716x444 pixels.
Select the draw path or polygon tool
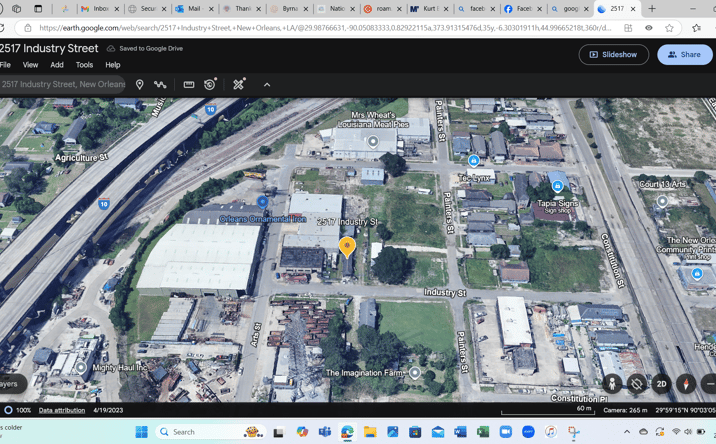pos(160,85)
